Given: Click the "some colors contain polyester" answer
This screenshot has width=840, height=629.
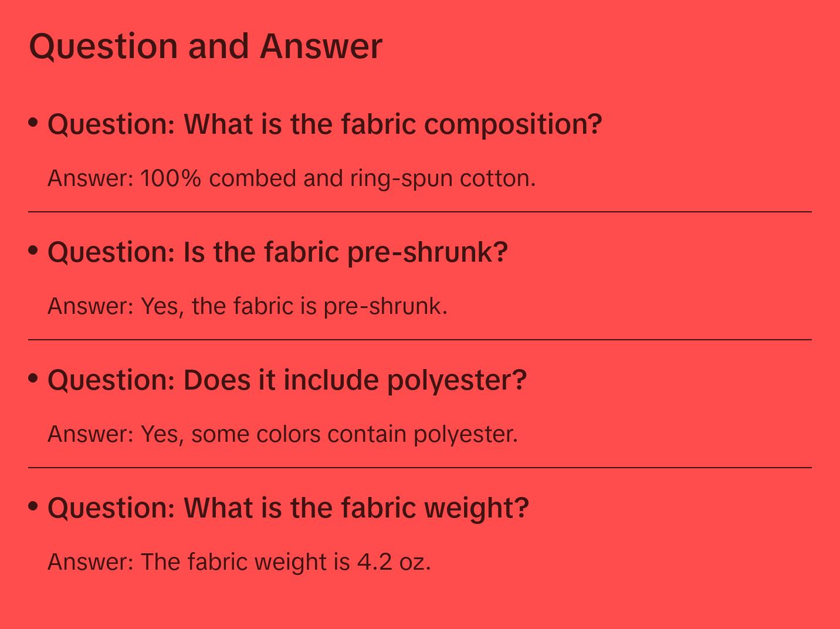Looking at the screenshot, I should coord(282,434).
